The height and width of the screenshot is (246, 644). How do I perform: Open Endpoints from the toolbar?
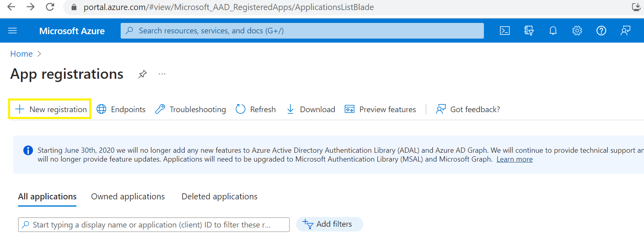pyautogui.click(x=121, y=109)
